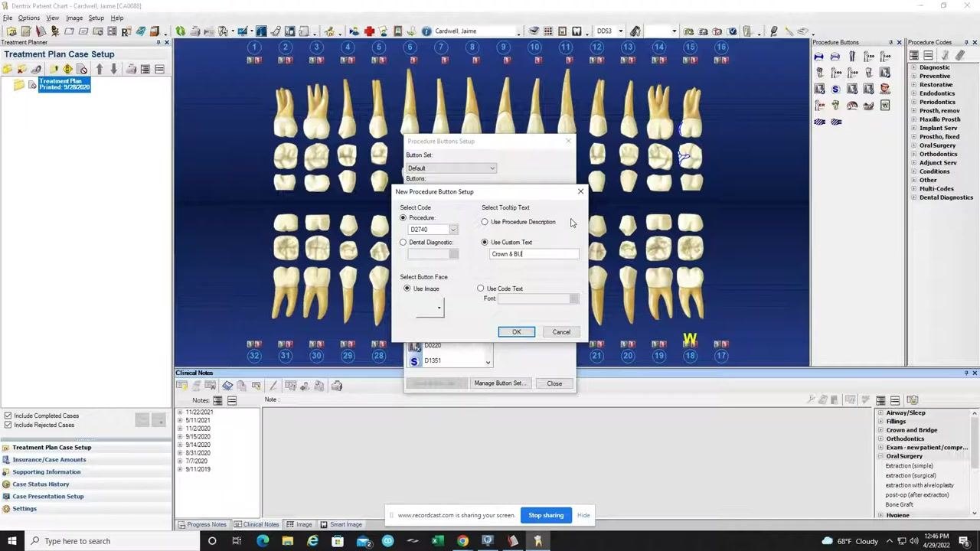Click the Stop sharing button

pos(546,515)
